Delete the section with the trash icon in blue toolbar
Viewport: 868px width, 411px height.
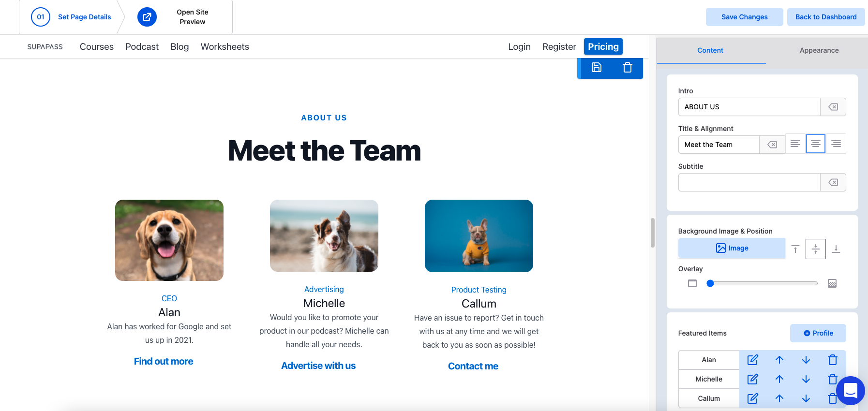[x=628, y=68]
